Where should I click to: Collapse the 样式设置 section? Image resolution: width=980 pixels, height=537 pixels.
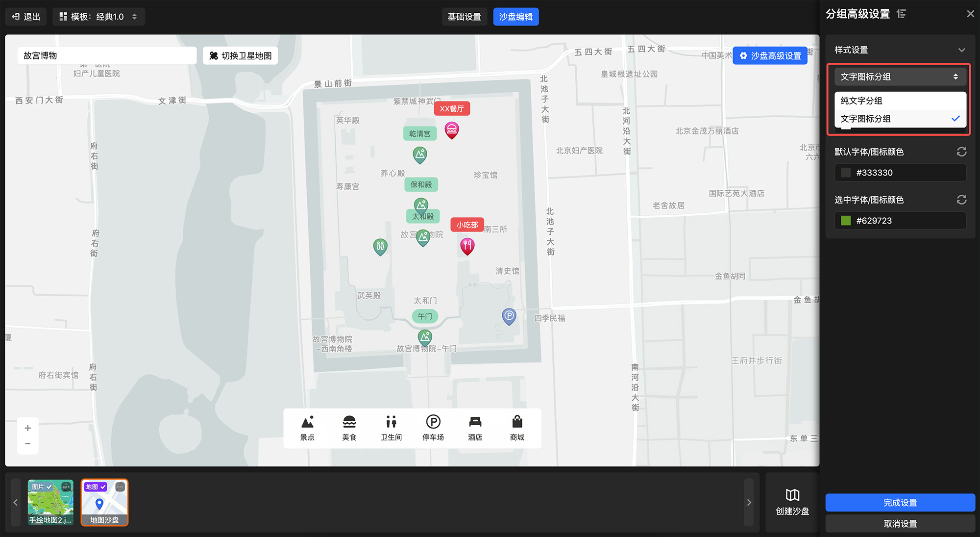coord(961,50)
